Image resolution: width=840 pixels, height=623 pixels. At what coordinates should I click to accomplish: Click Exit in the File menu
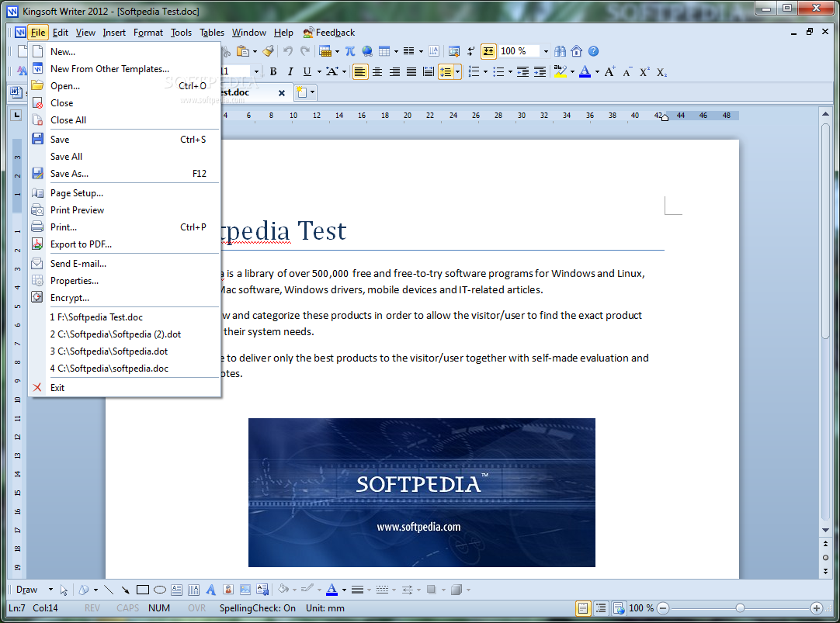124,387
